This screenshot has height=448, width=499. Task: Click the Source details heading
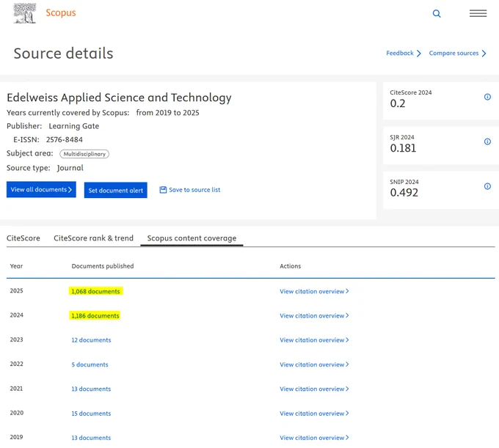63,53
